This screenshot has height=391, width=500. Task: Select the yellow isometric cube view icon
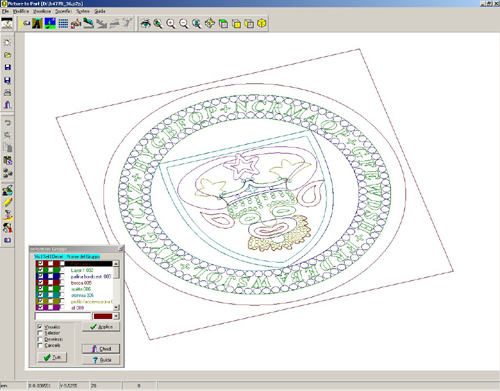[x=262, y=23]
